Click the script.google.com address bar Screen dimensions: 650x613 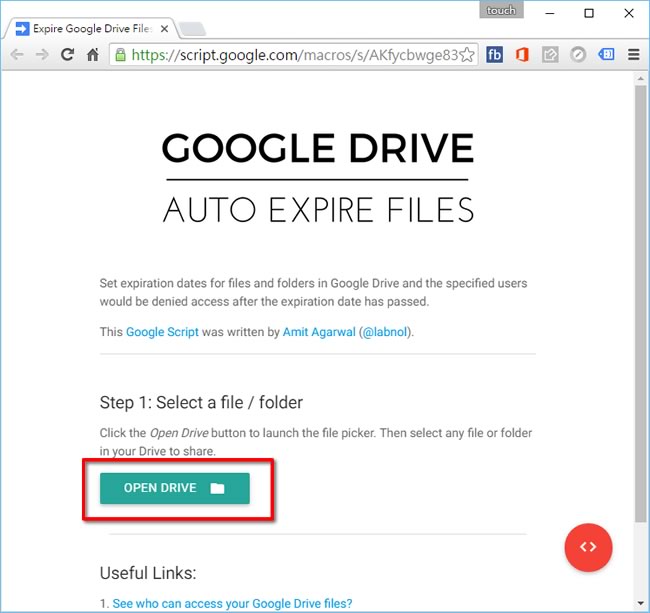[x=294, y=55]
